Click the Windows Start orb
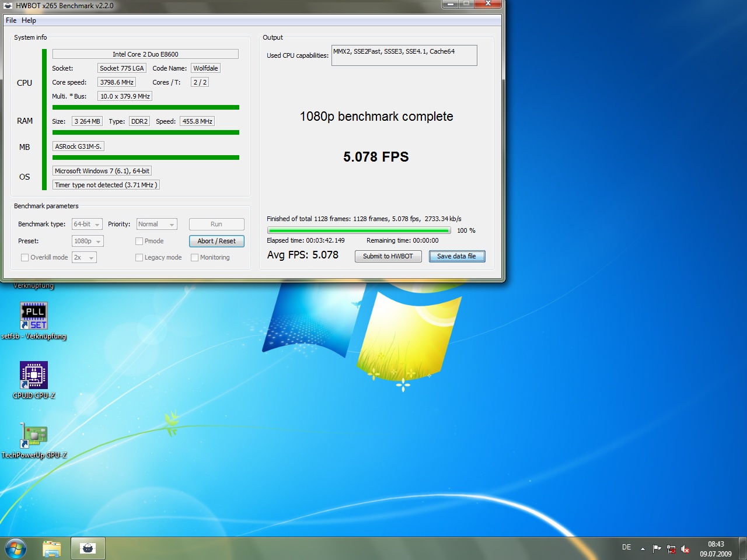Viewport: 747px width, 560px height. (16, 548)
